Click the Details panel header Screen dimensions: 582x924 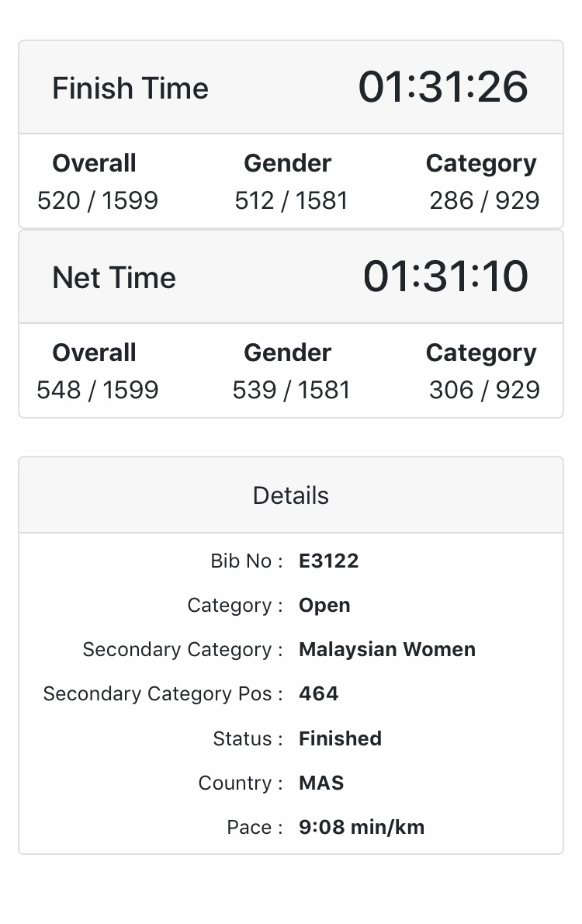pyautogui.click(x=291, y=495)
